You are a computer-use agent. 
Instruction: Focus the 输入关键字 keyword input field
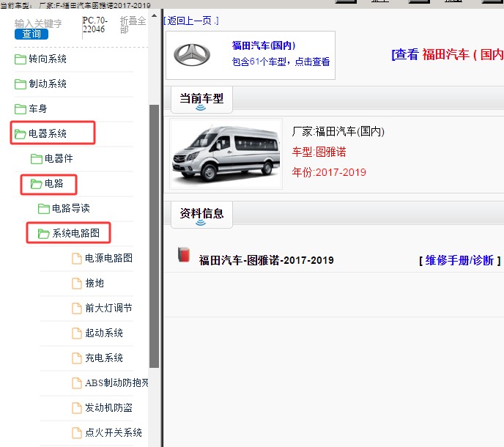(x=38, y=23)
